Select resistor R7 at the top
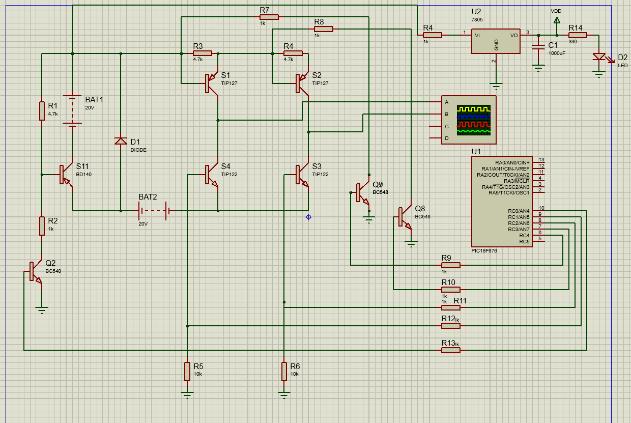The image size is (631, 423). [x=269, y=17]
